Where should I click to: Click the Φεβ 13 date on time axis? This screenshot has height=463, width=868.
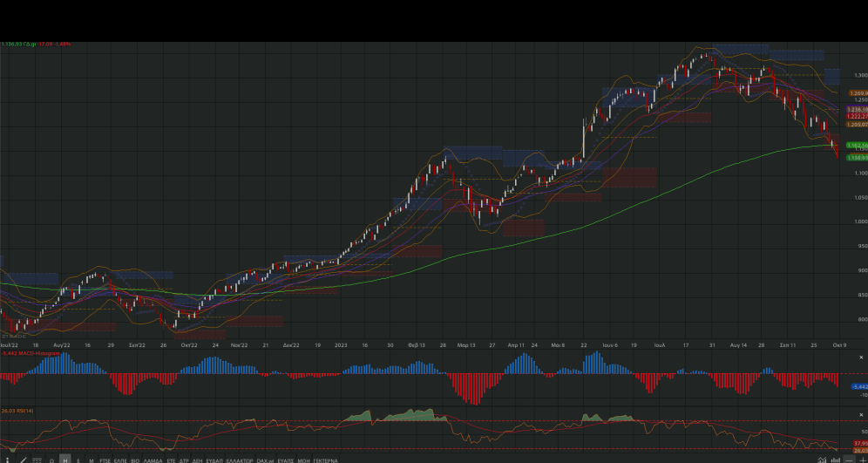[417, 344]
